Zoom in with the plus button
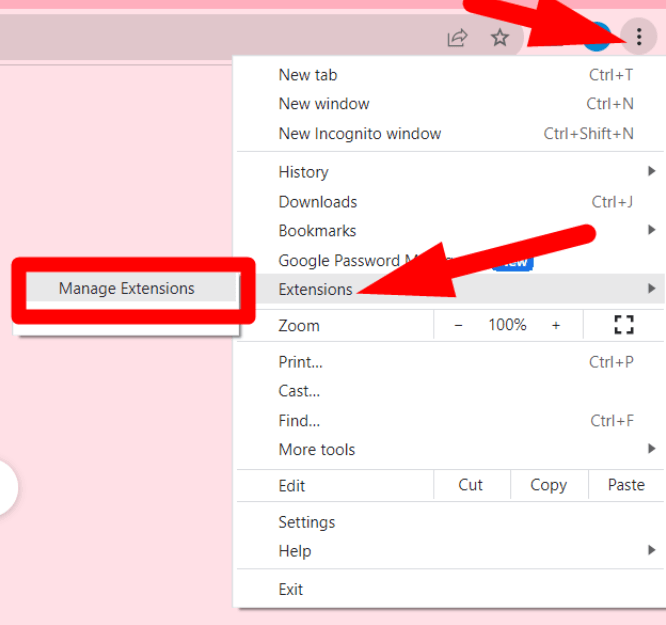The width and height of the screenshot is (666, 625). click(x=556, y=325)
